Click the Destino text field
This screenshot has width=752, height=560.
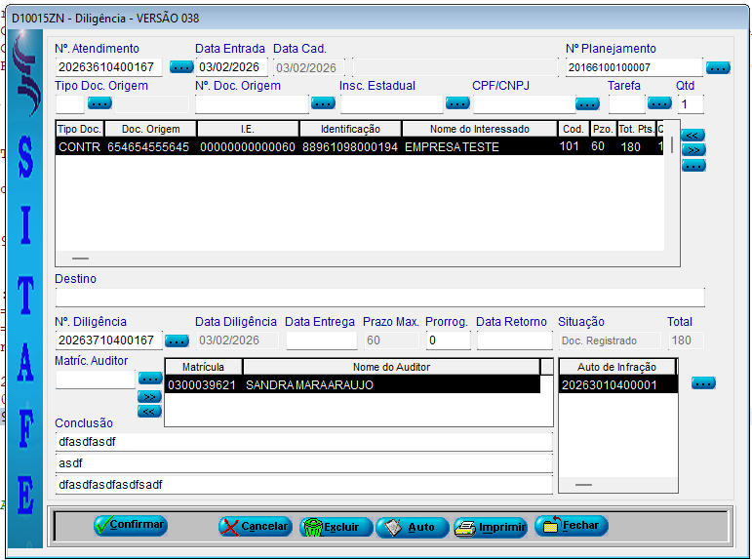(x=379, y=298)
